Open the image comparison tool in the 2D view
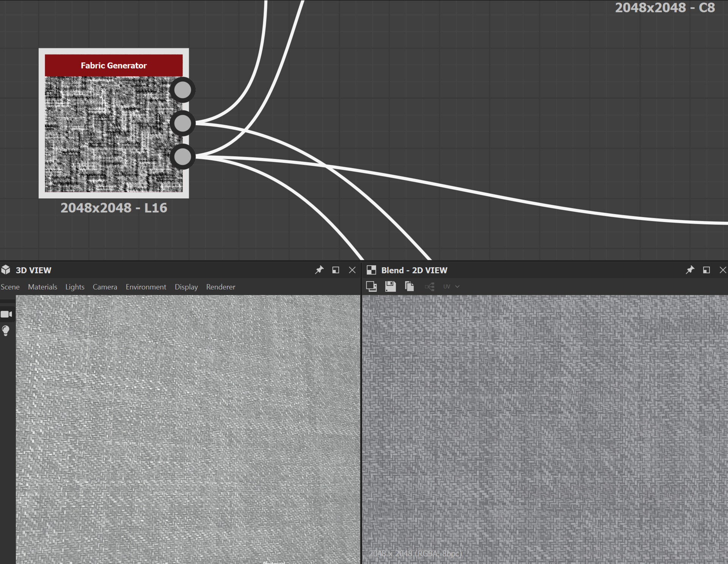Image resolution: width=728 pixels, height=564 pixels. pyautogui.click(x=371, y=286)
